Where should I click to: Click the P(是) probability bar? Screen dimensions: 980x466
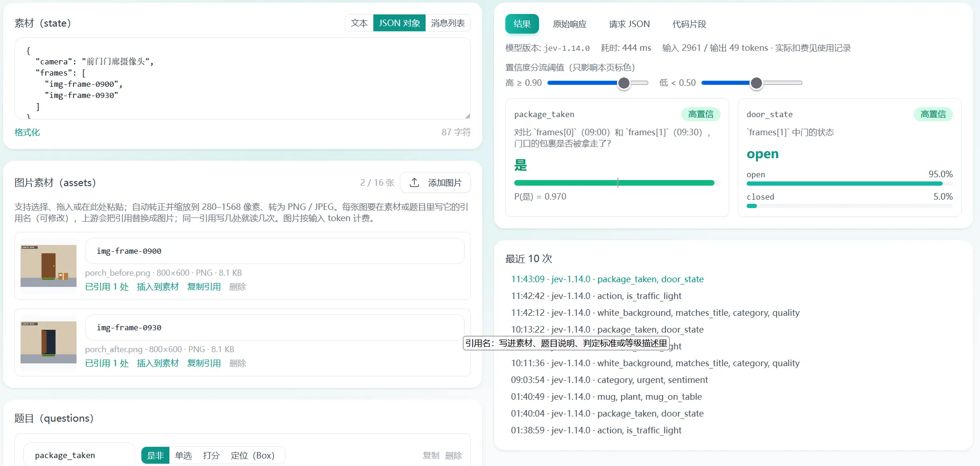617,183
